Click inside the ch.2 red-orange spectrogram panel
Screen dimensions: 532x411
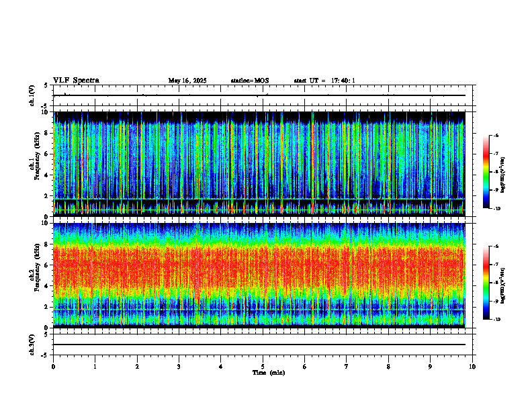[259, 275]
